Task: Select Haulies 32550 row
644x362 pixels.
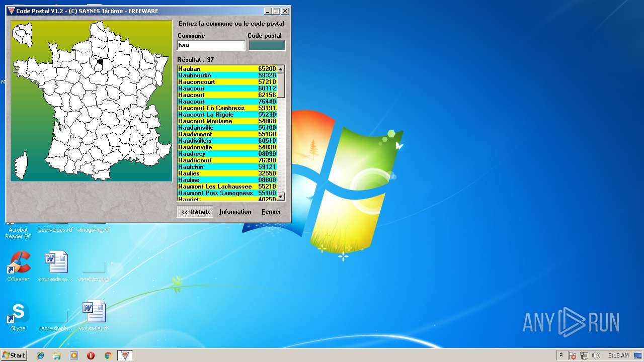Action: tap(227, 173)
